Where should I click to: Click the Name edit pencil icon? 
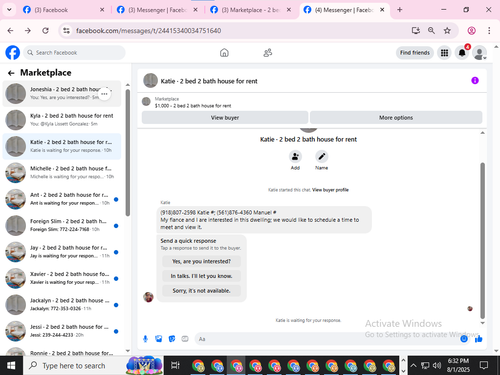point(321,156)
